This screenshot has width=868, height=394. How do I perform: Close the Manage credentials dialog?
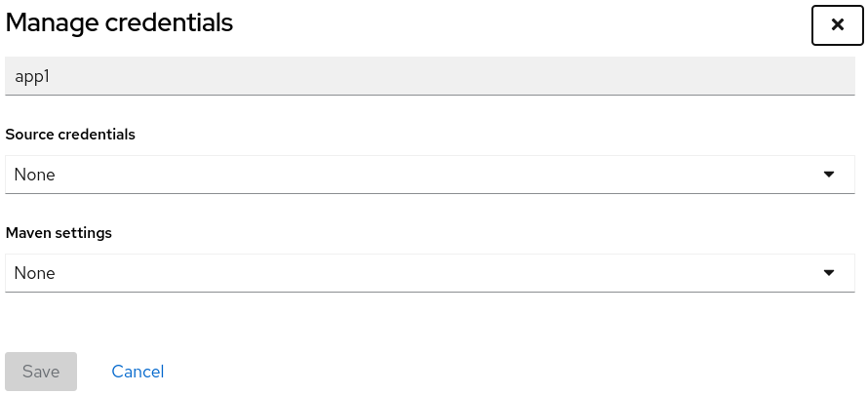[x=837, y=25]
